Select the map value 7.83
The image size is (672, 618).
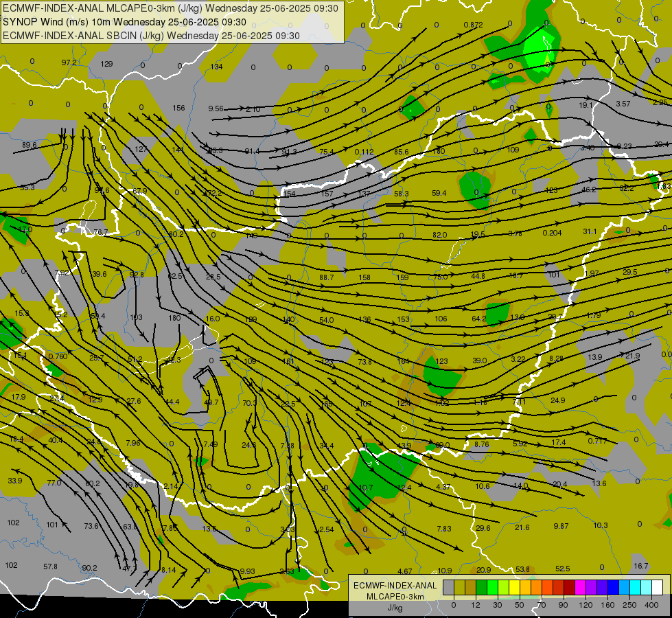[x=444, y=529]
